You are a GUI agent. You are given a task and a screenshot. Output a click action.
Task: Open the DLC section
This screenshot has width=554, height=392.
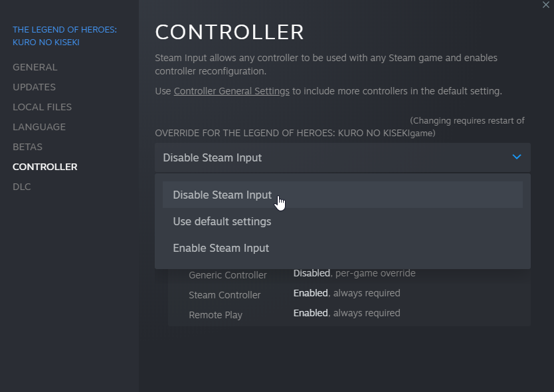pyautogui.click(x=21, y=187)
